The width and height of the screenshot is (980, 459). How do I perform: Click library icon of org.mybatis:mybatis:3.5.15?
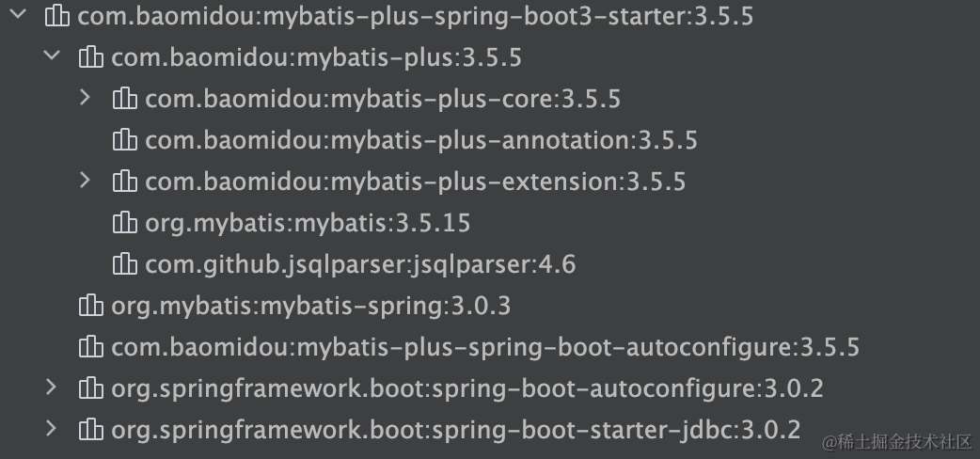point(125,222)
